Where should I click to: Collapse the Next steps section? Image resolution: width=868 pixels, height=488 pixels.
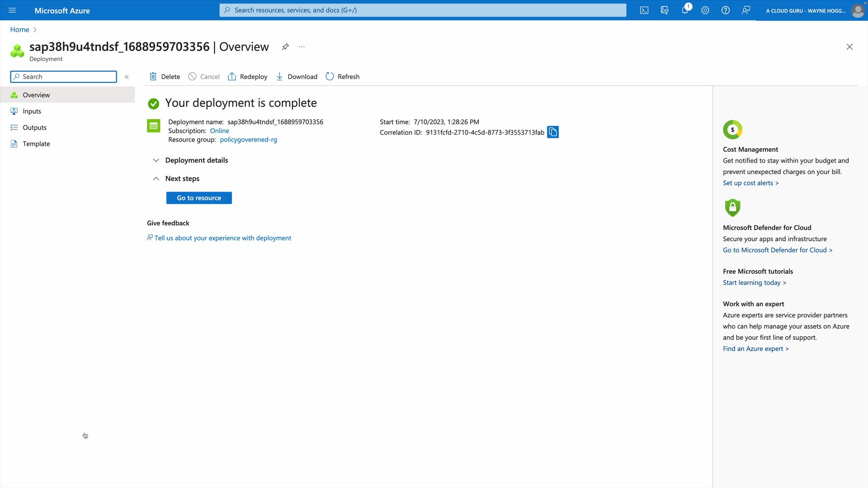[x=156, y=179]
